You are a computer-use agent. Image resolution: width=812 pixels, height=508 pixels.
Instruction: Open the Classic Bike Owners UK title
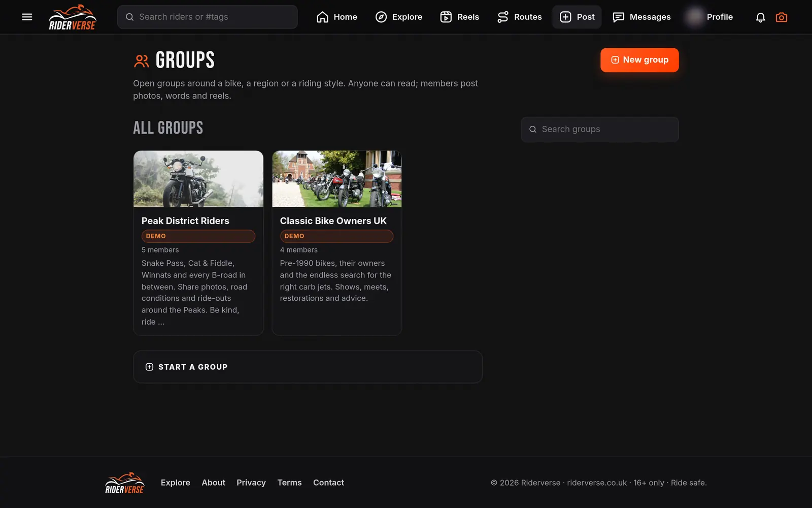[x=333, y=221]
